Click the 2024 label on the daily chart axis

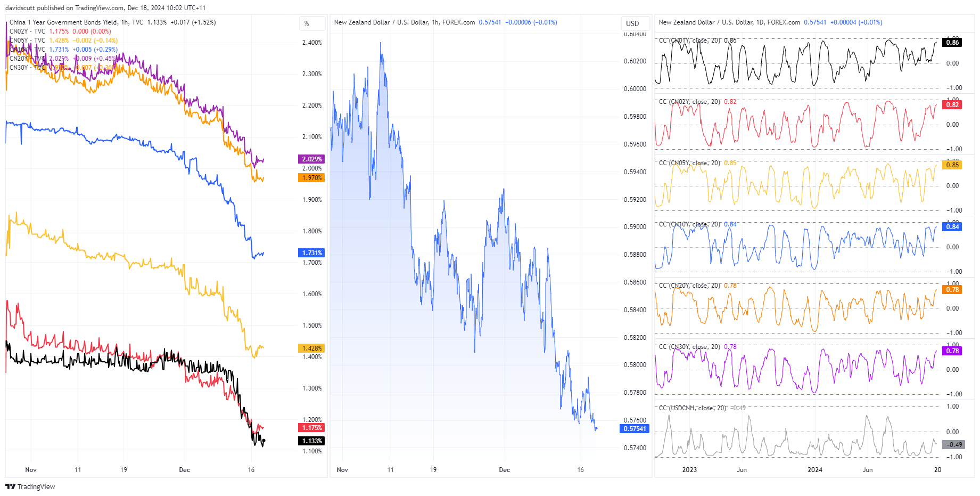(815, 470)
